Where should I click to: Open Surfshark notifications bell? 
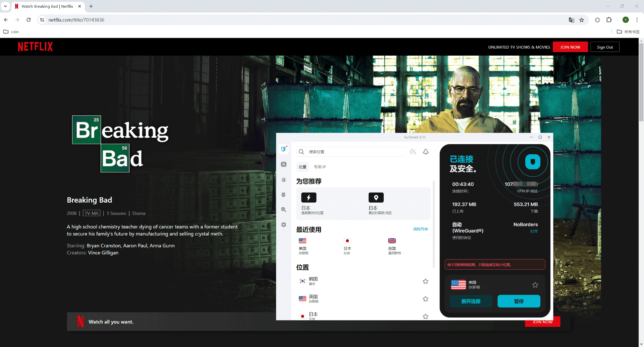pos(426,152)
